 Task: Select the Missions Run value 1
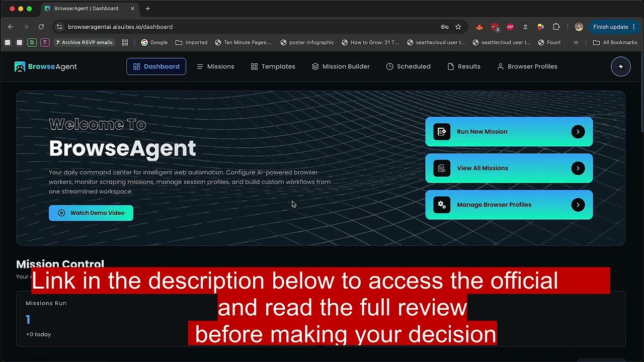tap(28, 319)
